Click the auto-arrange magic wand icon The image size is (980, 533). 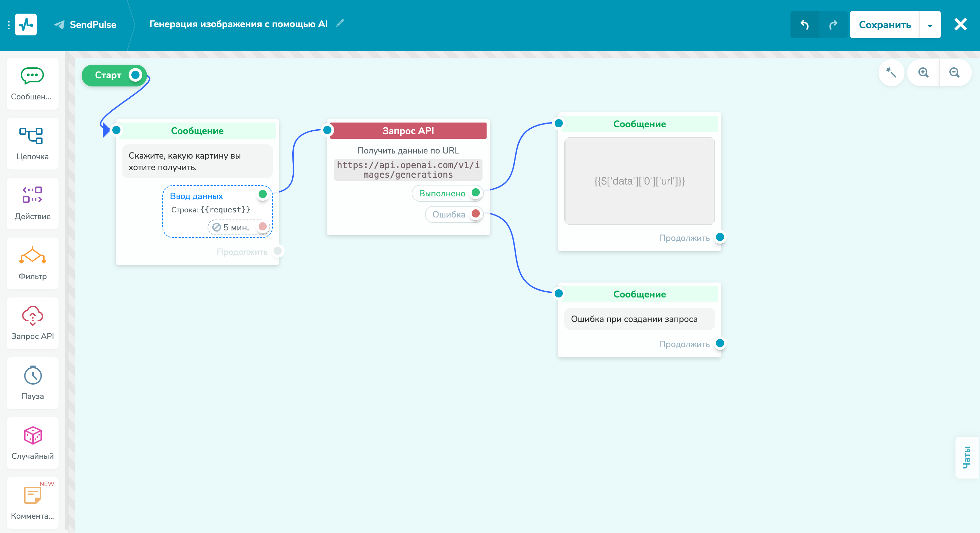(891, 72)
